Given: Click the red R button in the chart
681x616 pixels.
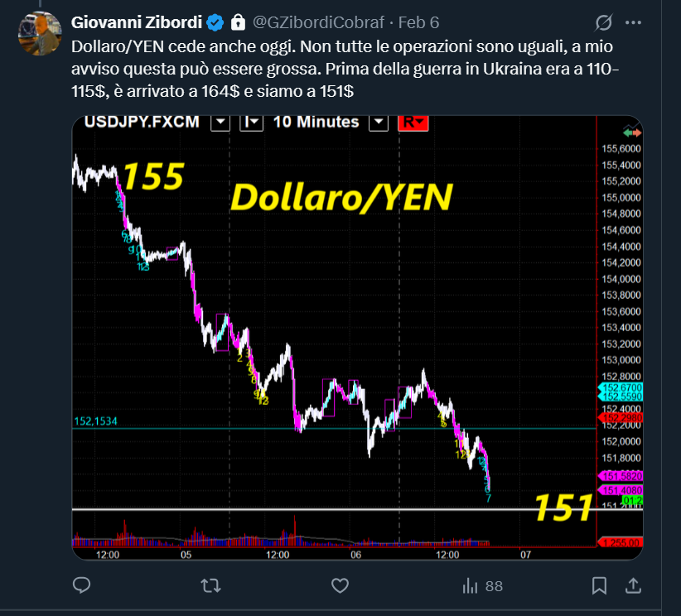Looking at the screenshot, I should pos(413,123).
